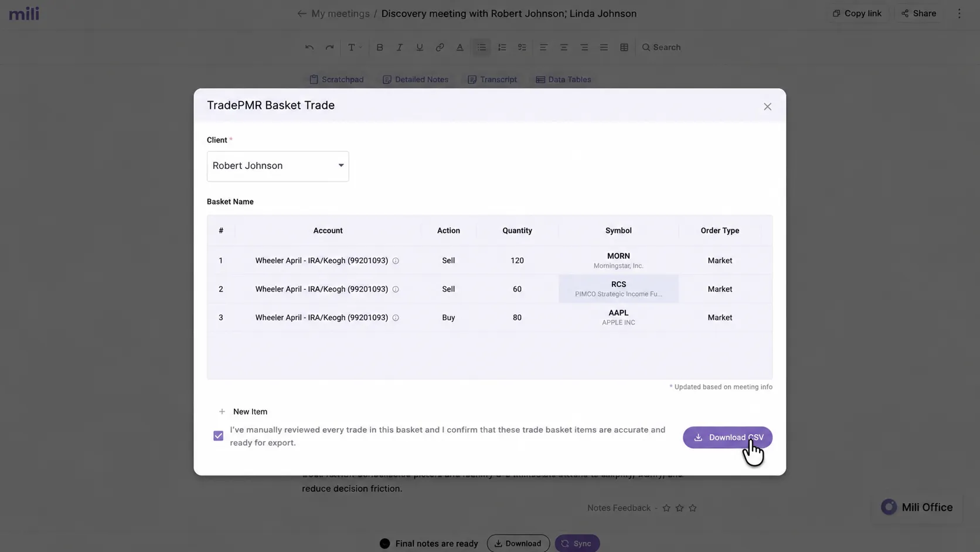980x552 pixels.
Task: Close the TradePMR Basket Trade dialog
Action: click(x=767, y=107)
